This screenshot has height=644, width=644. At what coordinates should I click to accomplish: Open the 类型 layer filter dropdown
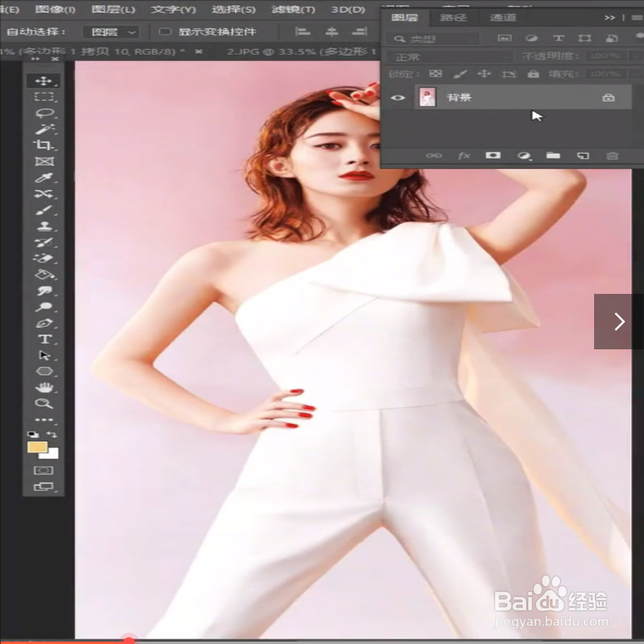pos(432,39)
